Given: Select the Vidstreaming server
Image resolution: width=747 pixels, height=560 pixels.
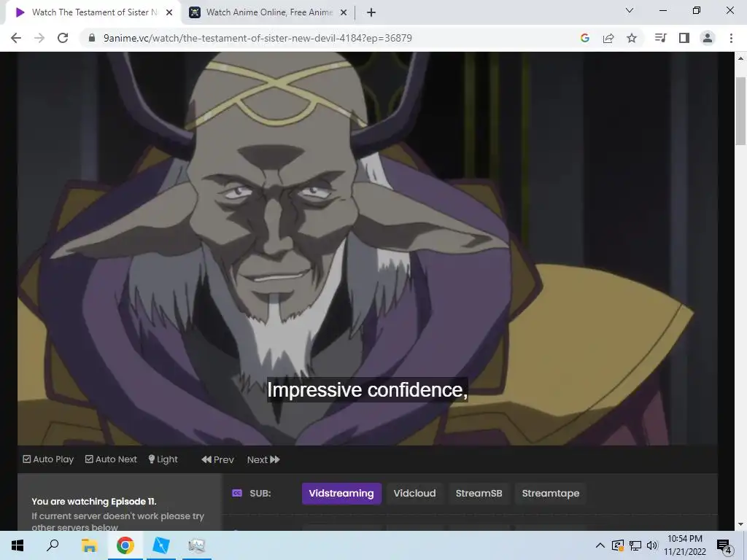Looking at the screenshot, I should click(341, 494).
